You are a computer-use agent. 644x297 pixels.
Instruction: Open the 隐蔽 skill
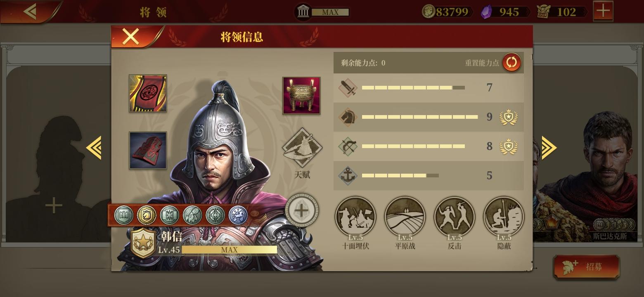coord(504,217)
